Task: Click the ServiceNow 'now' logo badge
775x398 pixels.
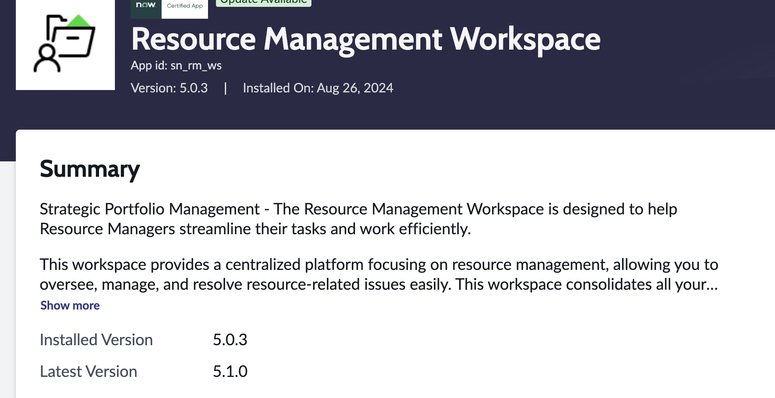Action: point(146,9)
